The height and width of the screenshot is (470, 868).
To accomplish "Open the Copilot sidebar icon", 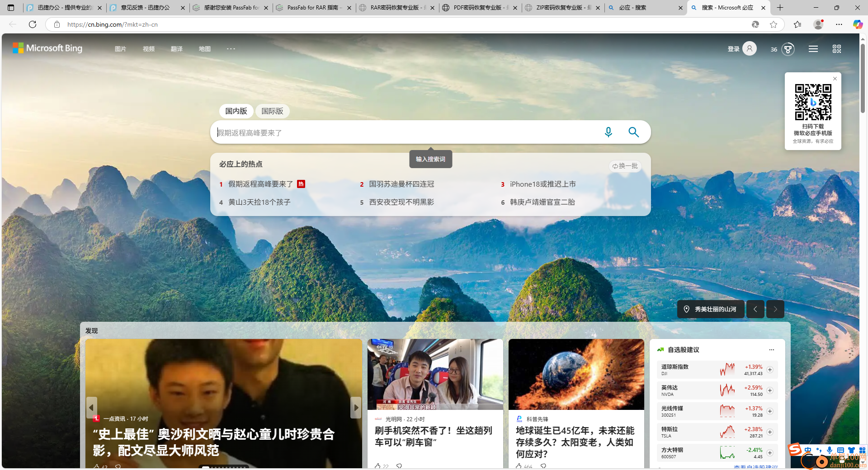I will (x=858, y=24).
